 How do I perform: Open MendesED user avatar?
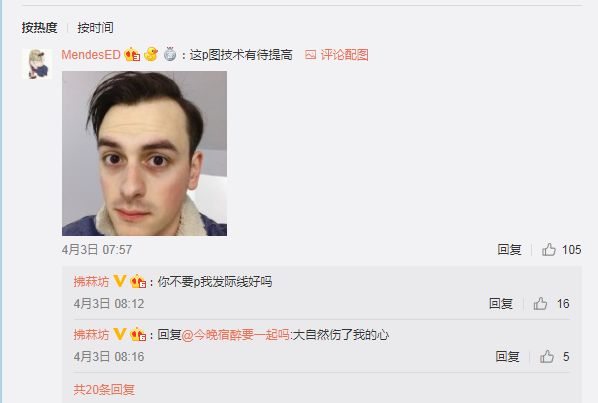coord(37,64)
